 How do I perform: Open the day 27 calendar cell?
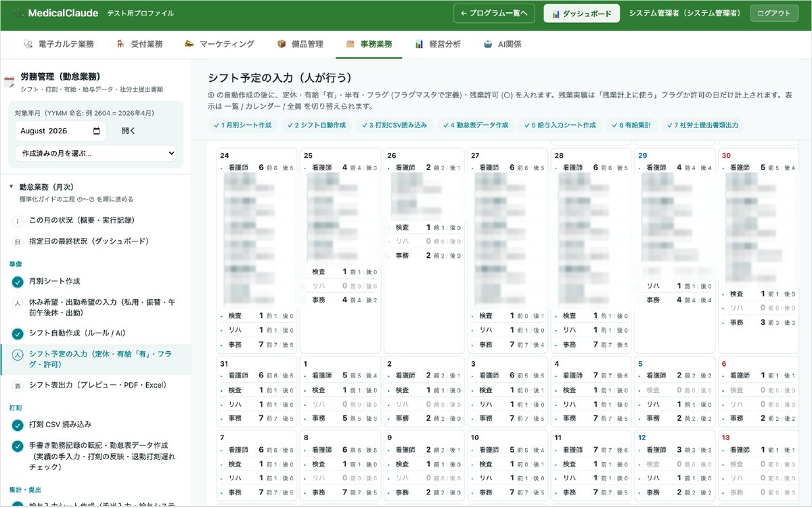[x=507, y=250]
